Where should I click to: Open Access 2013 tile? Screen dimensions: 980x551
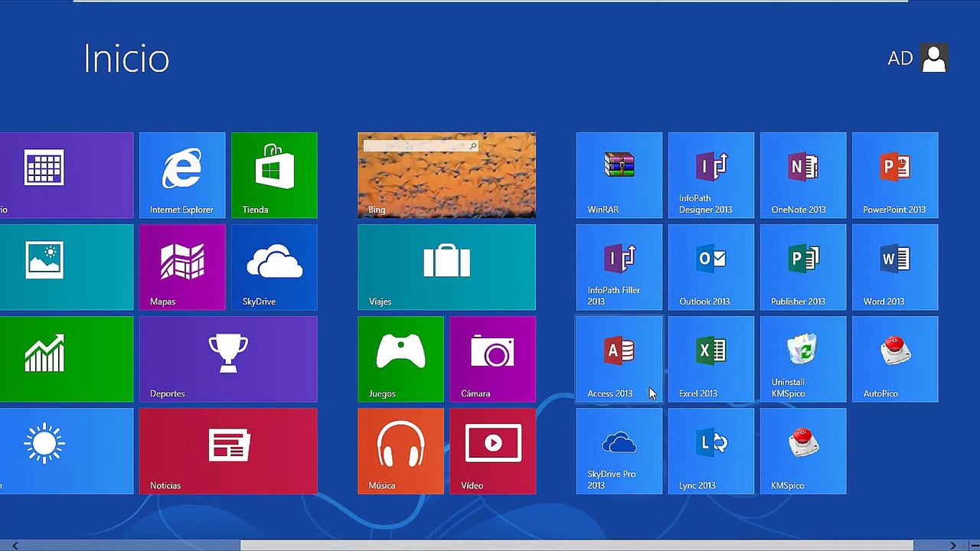(619, 359)
